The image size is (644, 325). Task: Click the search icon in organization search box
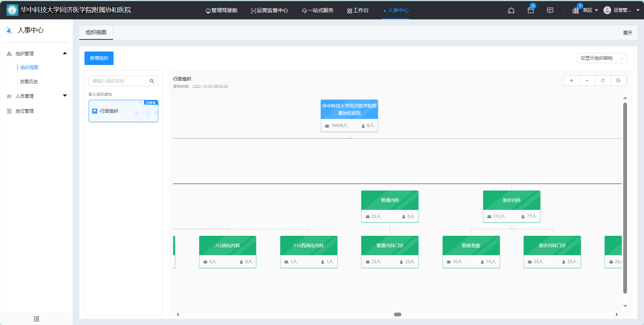tap(152, 81)
